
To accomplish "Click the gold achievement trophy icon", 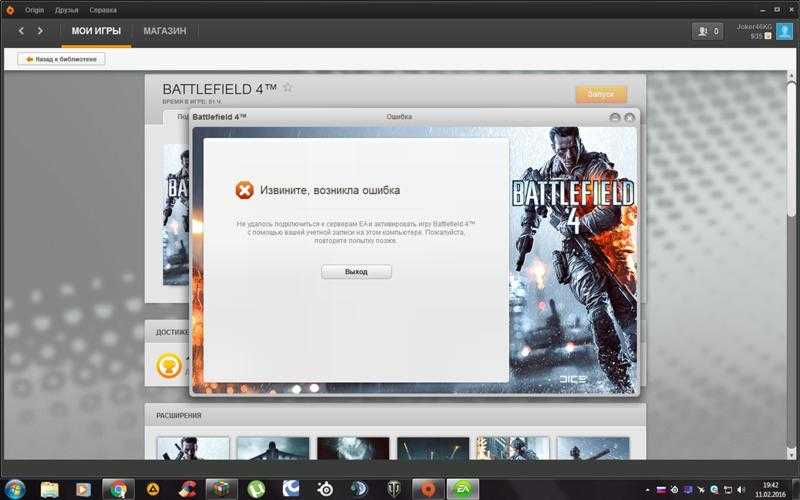I will click(x=169, y=365).
